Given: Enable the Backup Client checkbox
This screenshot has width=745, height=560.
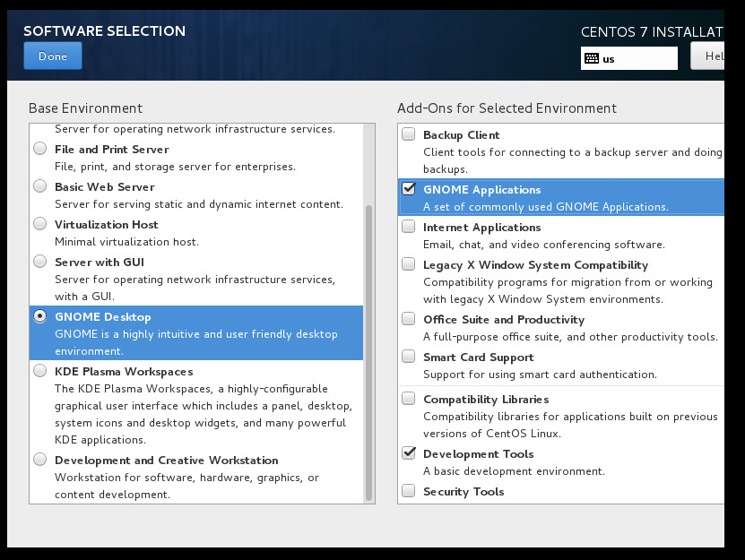Looking at the screenshot, I should 409,134.
